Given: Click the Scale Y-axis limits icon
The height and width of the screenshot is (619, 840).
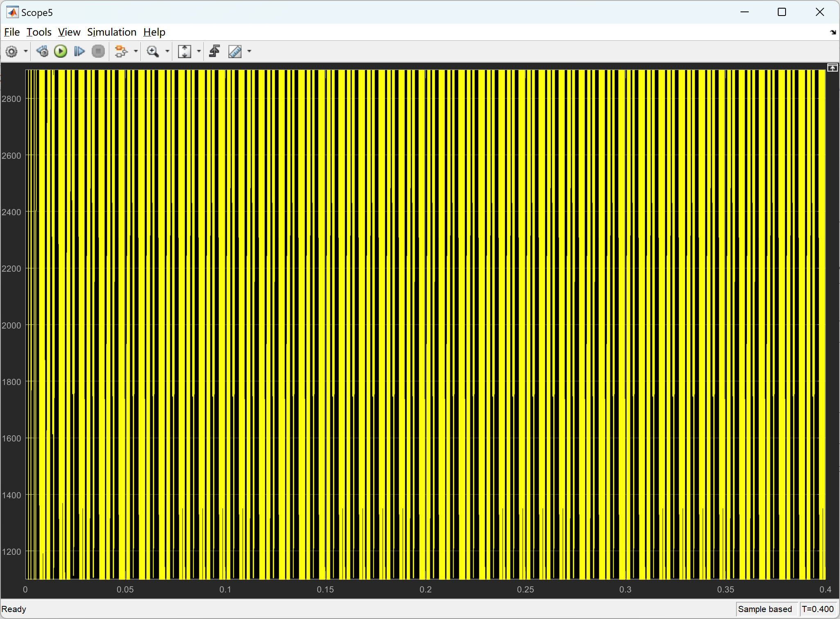Looking at the screenshot, I should pos(185,52).
